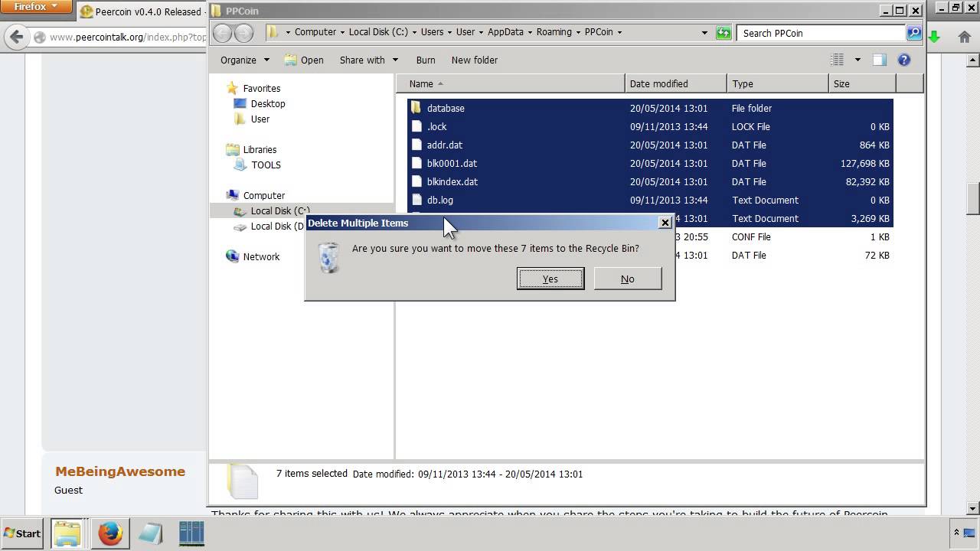Select Computer in the address breadcrumb
Viewport: 980px width, 551px height.
(x=315, y=32)
